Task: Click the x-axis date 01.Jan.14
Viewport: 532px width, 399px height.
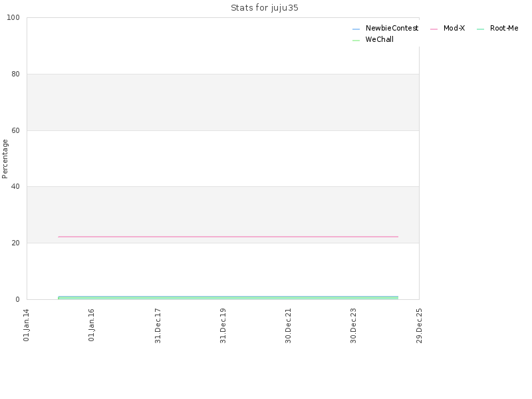Action: point(26,325)
